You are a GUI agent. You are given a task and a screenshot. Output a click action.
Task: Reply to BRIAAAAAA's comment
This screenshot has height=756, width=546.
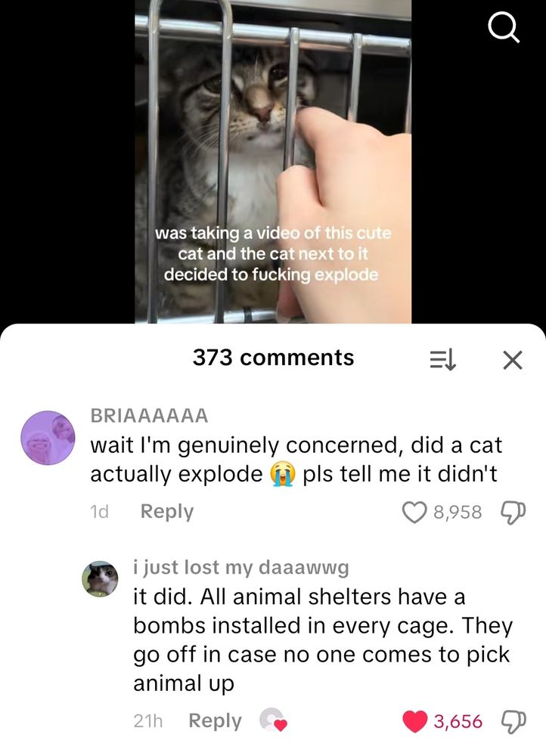(167, 511)
